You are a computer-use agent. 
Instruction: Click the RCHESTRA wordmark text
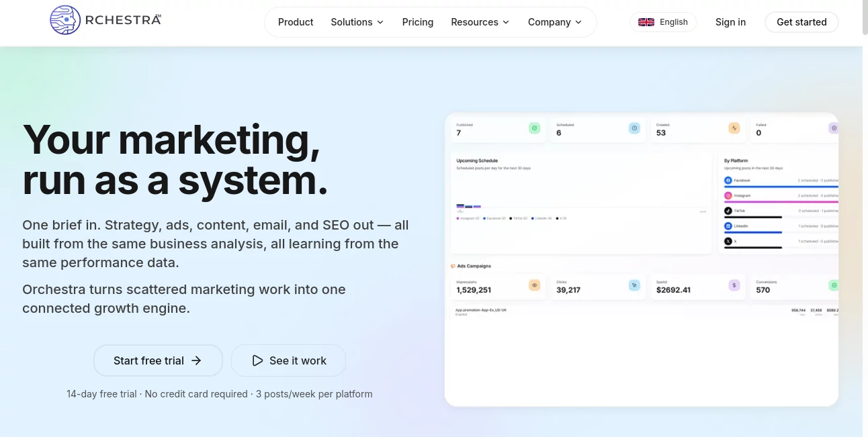(123, 20)
